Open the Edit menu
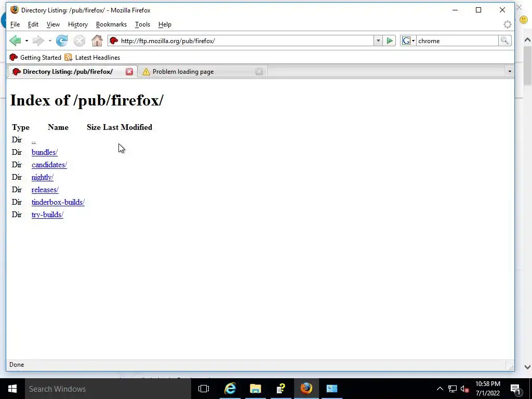This screenshot has height=399, width=532. coord(33,24)
